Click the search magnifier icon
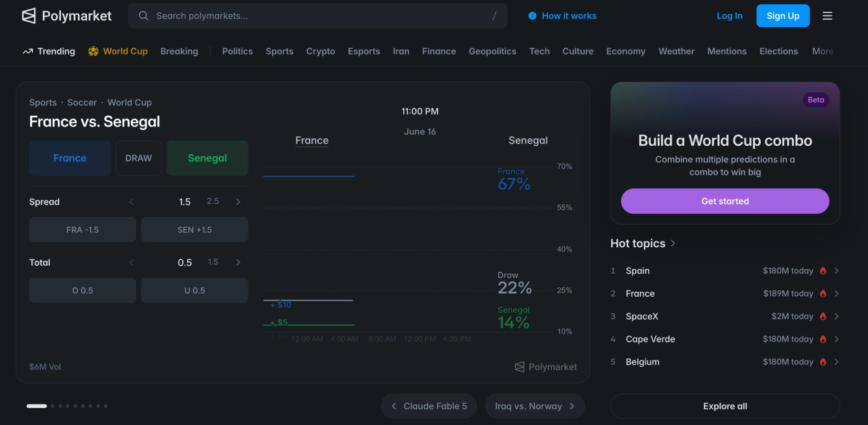Viewport: 868px width, 425px height. (143, 16)
